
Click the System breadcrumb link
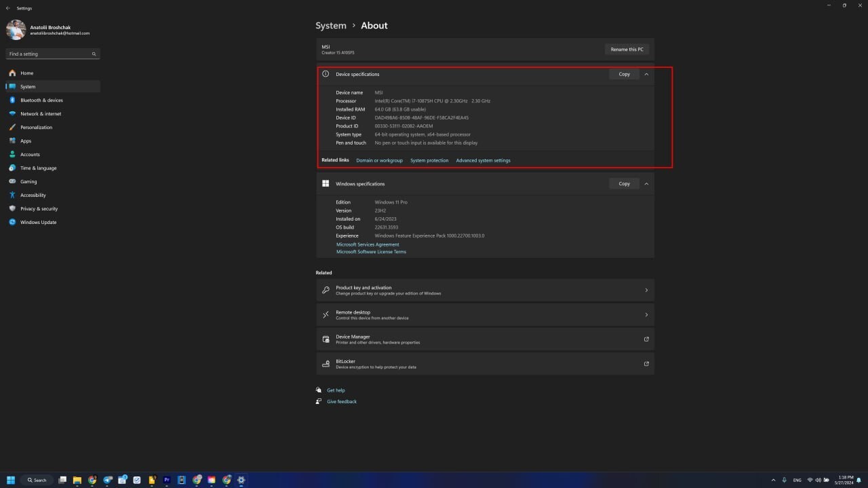tap(331, 25)
